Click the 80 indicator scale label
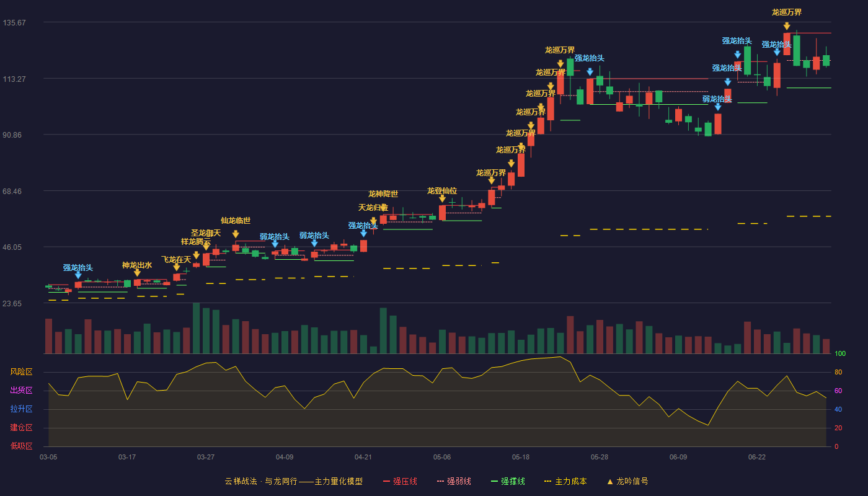The image size is (868, 496). 838,373
